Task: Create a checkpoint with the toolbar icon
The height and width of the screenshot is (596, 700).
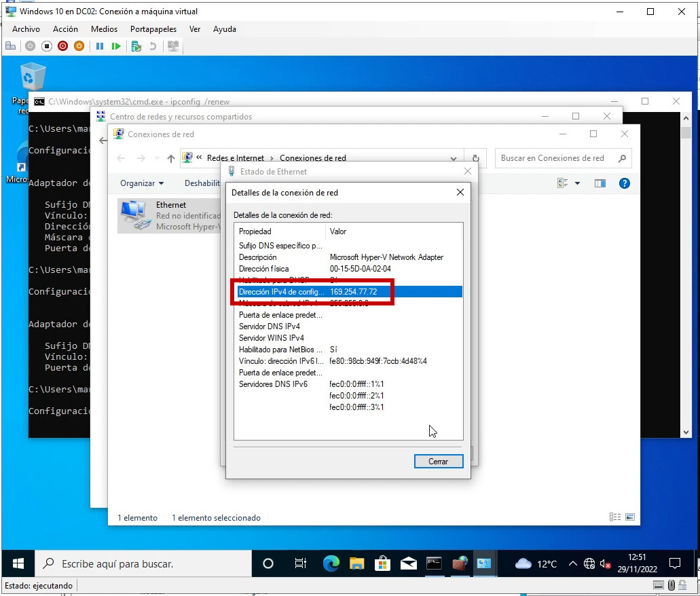Action: tap(136, 46)
